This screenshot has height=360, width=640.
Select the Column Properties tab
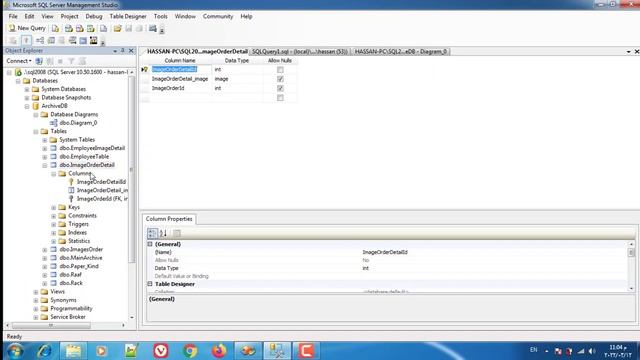(x=169, y=219)
